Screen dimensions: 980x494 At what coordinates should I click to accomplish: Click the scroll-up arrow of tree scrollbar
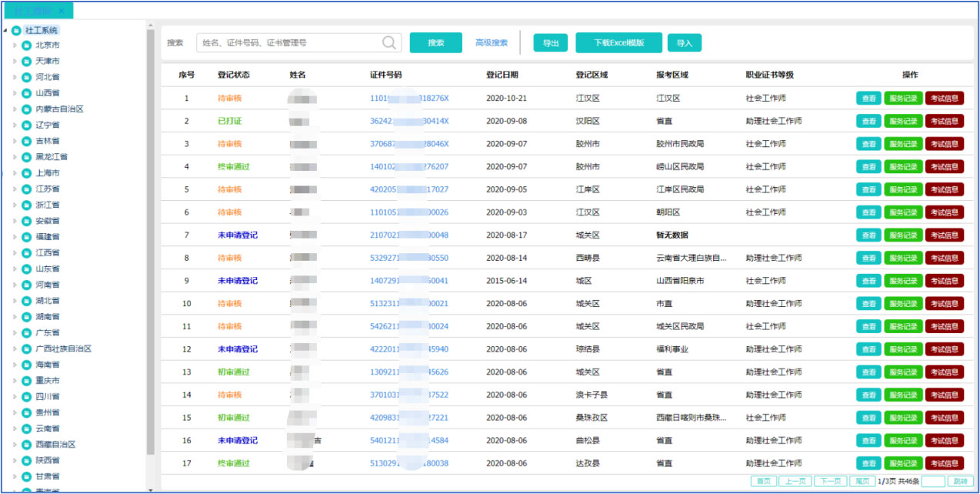point(150,26)
